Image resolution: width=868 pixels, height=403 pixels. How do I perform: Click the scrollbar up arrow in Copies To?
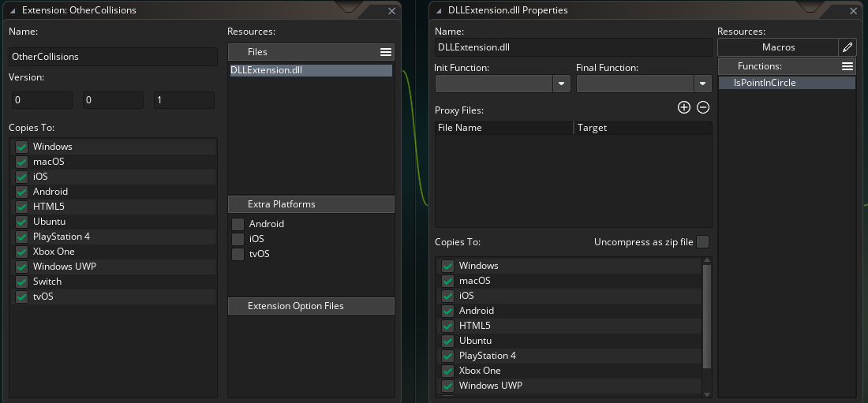point(707,260)
